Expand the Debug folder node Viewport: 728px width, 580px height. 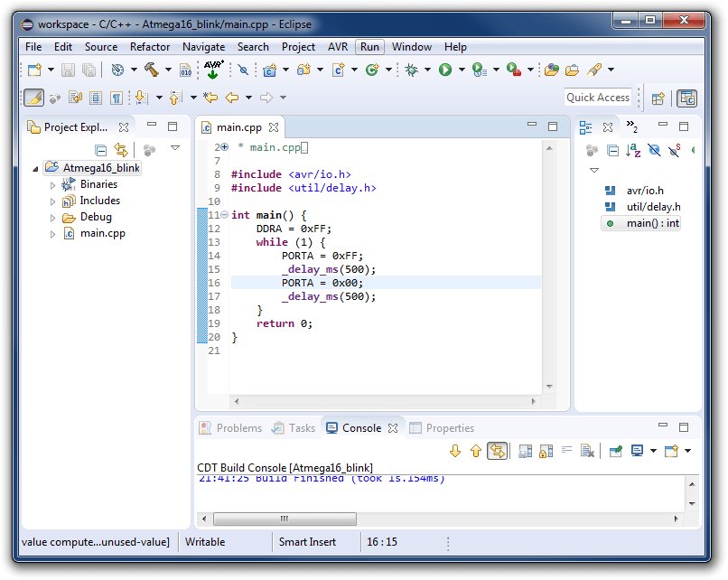click(52, 218)
